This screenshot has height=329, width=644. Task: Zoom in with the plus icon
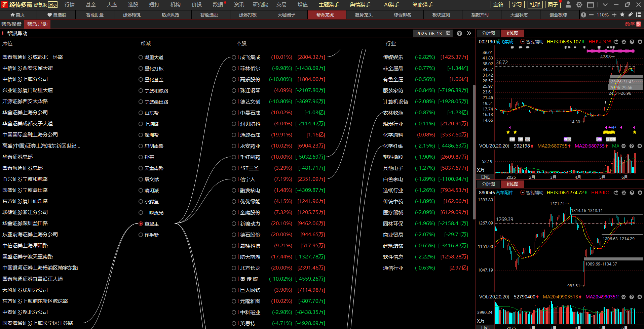pyautogui.click(x=614, y=15)
